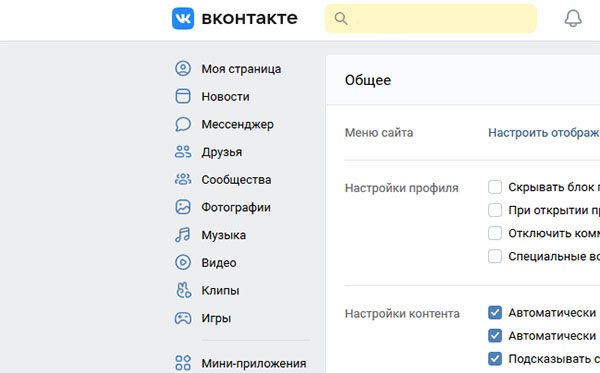Click the Настройки профиля label
The width and height of the screenshot is (600, 373).
tap(401, 188)
